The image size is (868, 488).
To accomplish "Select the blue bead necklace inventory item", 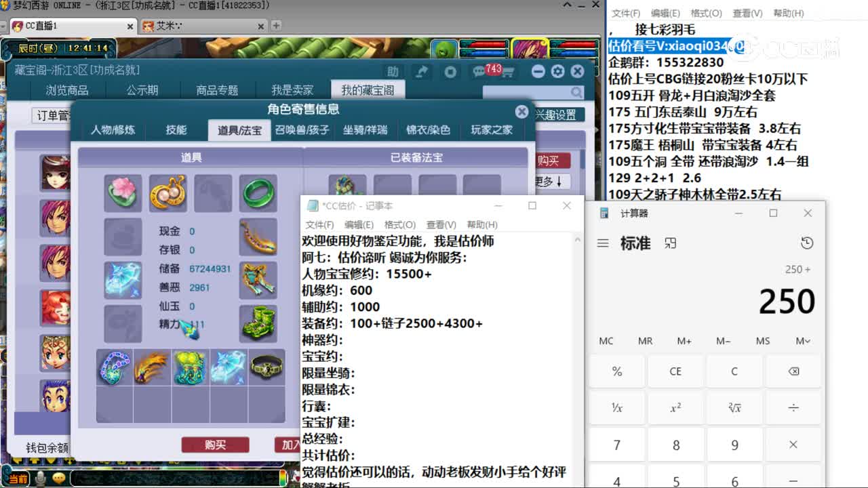I will tap(115, 367).
